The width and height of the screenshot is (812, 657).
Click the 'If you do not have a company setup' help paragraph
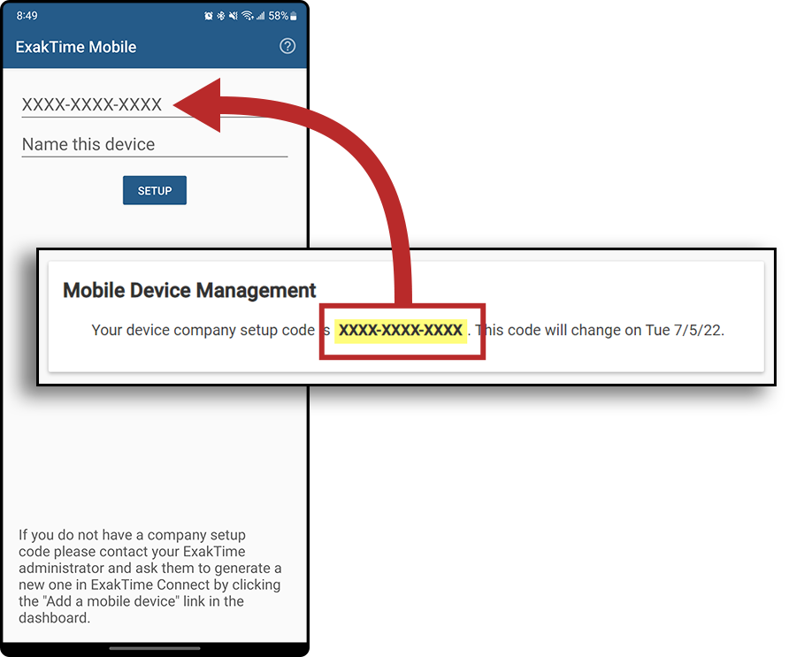(150, 576)
